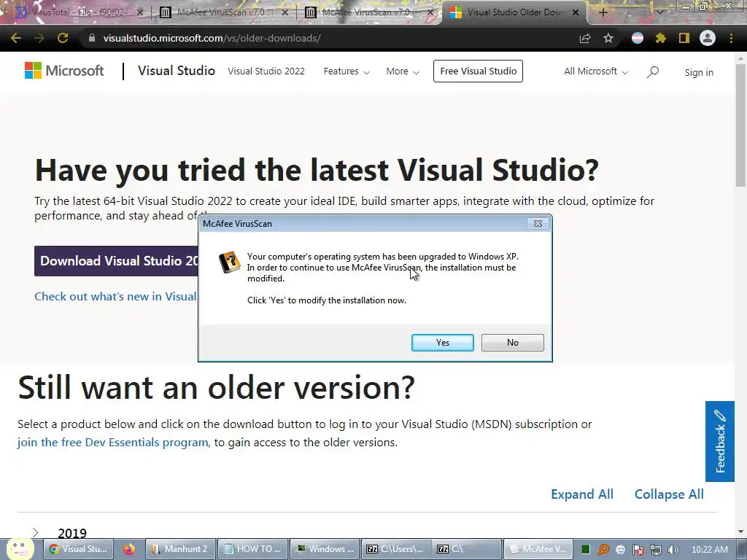Expand the 2019 section chevron
This screenshot has height=560, width=747.
(x=35, y=532)
